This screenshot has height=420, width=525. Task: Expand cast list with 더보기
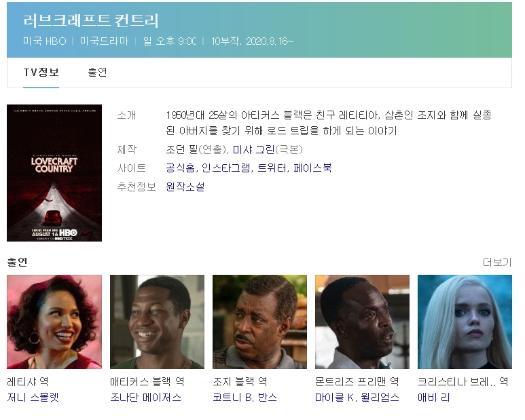coord(496,263)
